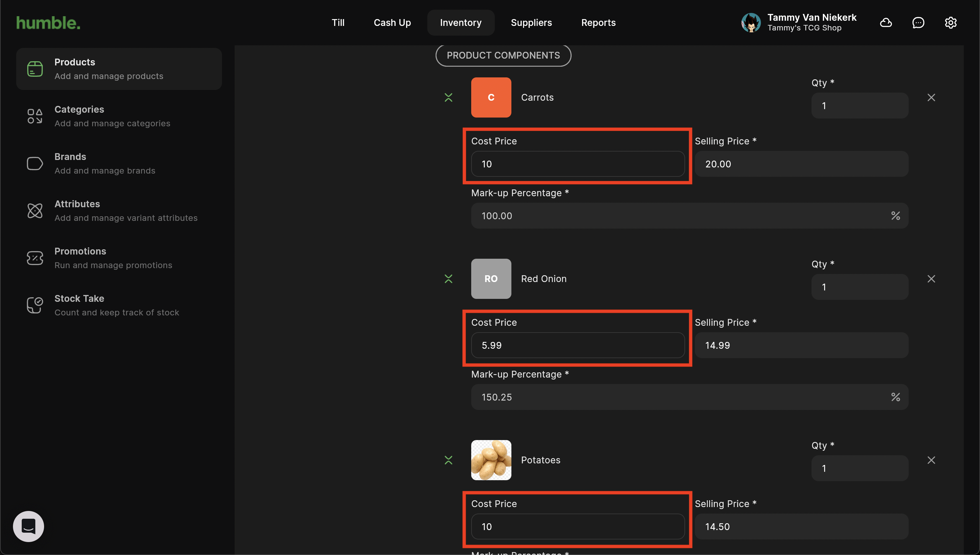Collapse the Red Onion component section
This screenshot has width=980, height=555.
pos(449,279)
